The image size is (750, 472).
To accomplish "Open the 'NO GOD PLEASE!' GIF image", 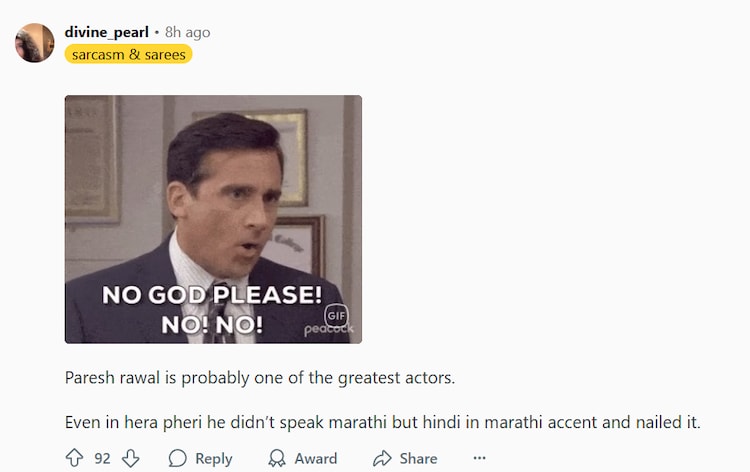I will click(x=213, y=219).
